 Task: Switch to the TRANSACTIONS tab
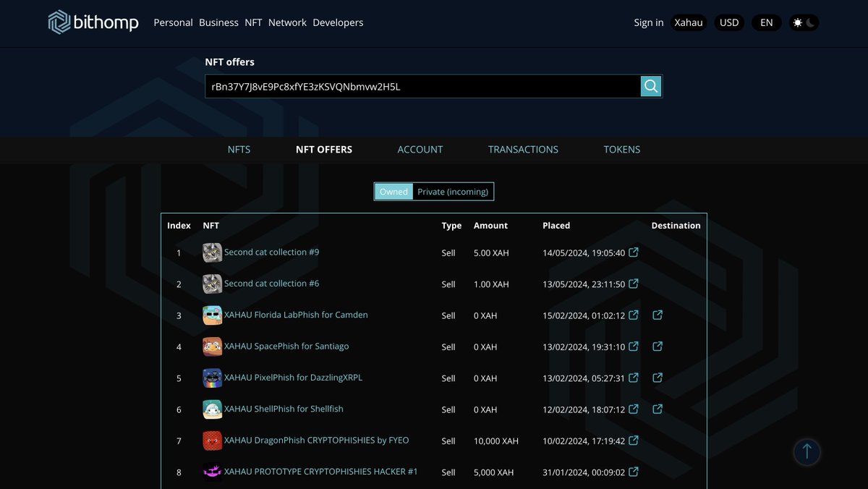523,150
